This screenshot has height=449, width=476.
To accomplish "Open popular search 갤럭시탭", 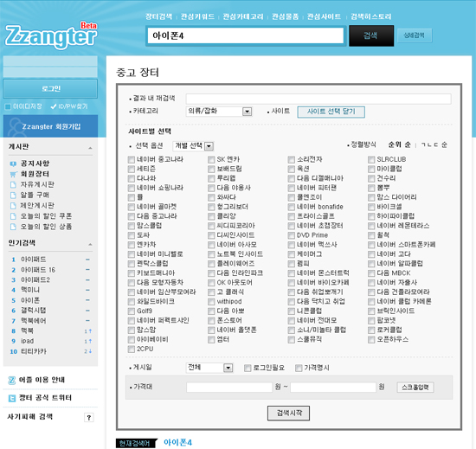I will pos(34,311).
